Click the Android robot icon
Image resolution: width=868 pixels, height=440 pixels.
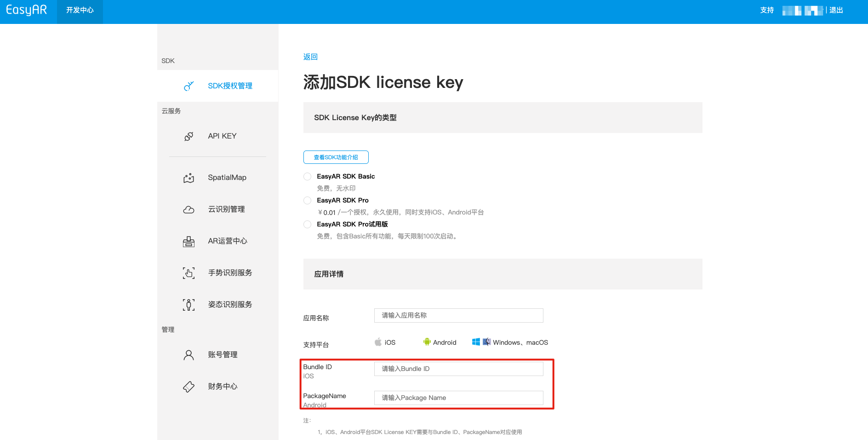click(x=427, y=342)
